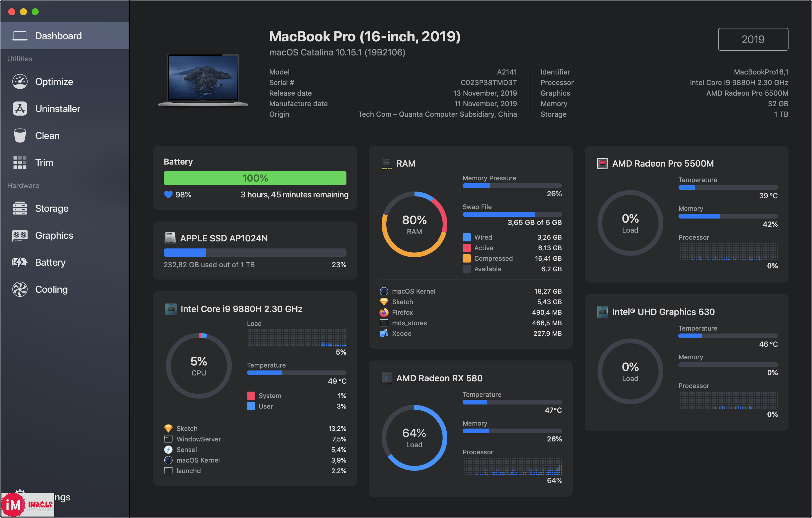Click the mds_stores terminal icon

384,323
